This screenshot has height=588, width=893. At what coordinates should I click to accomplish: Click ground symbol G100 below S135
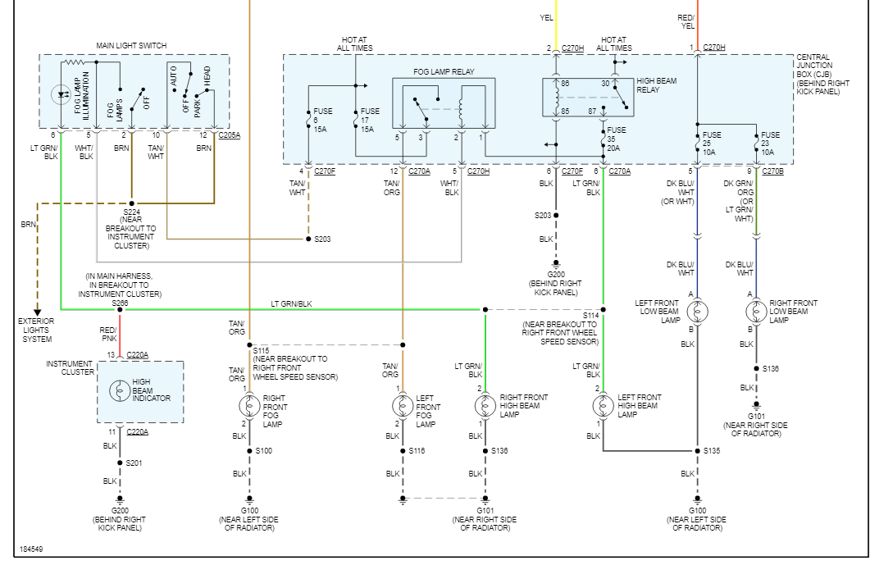click(x=697, y=499)
